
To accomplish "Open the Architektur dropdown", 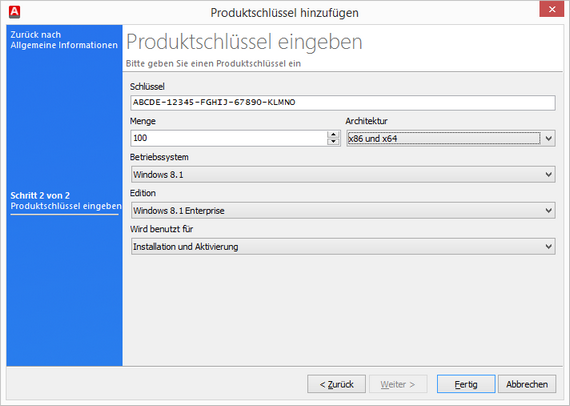I will (x=450, y=138).
